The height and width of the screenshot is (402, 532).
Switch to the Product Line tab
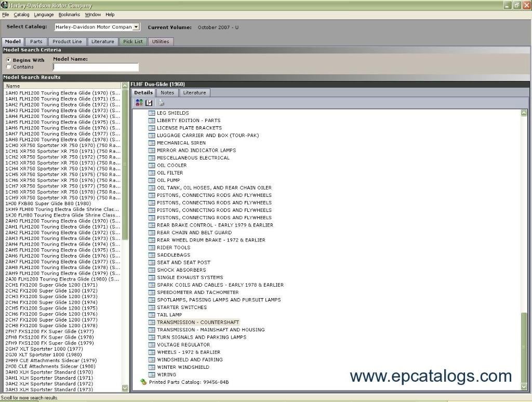coord(67,42)
